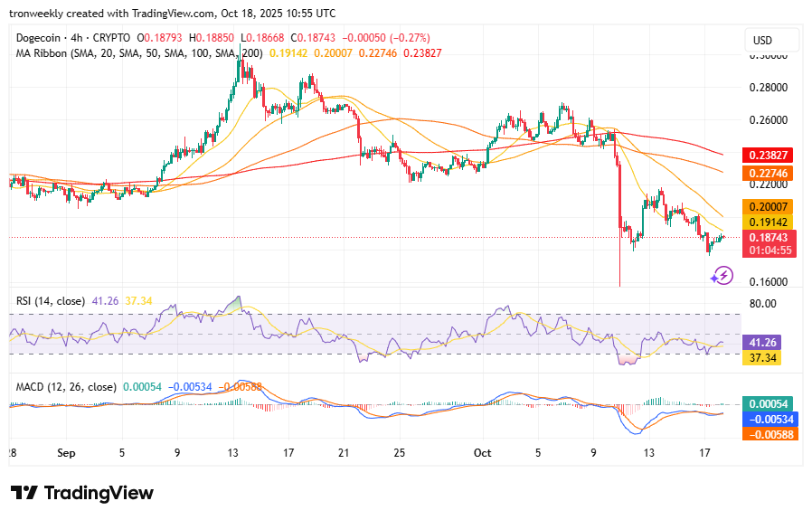Click the green MACD 0.00054 value tag

pyautogui.click(x=767, y=404)
